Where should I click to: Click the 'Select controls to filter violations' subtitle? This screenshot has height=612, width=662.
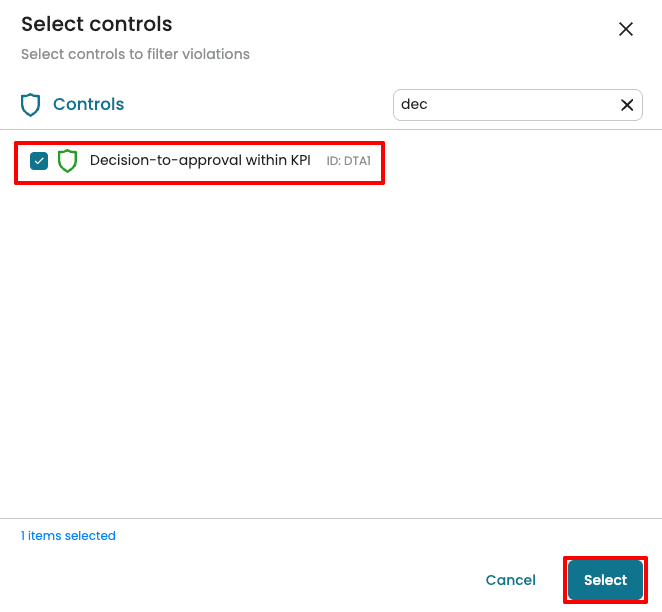(x=135, y=54)
